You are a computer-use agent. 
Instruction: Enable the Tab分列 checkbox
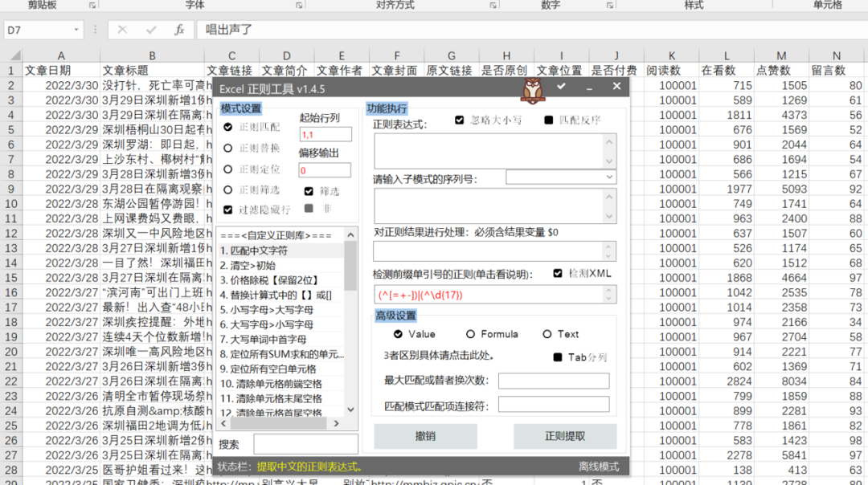(x=558, y=357)
